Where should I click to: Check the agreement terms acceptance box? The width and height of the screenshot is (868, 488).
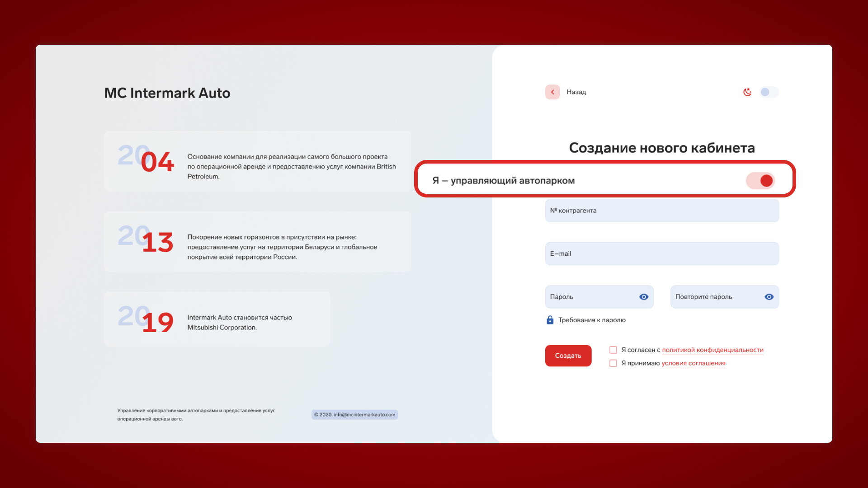coord(613,363)
